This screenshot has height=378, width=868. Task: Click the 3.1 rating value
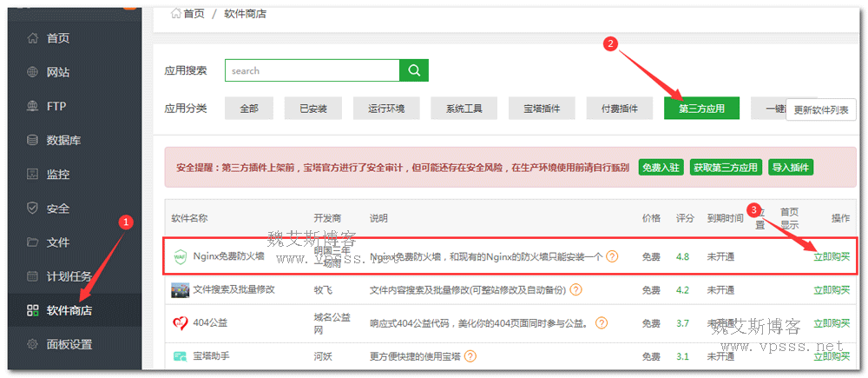pos(682,355)
